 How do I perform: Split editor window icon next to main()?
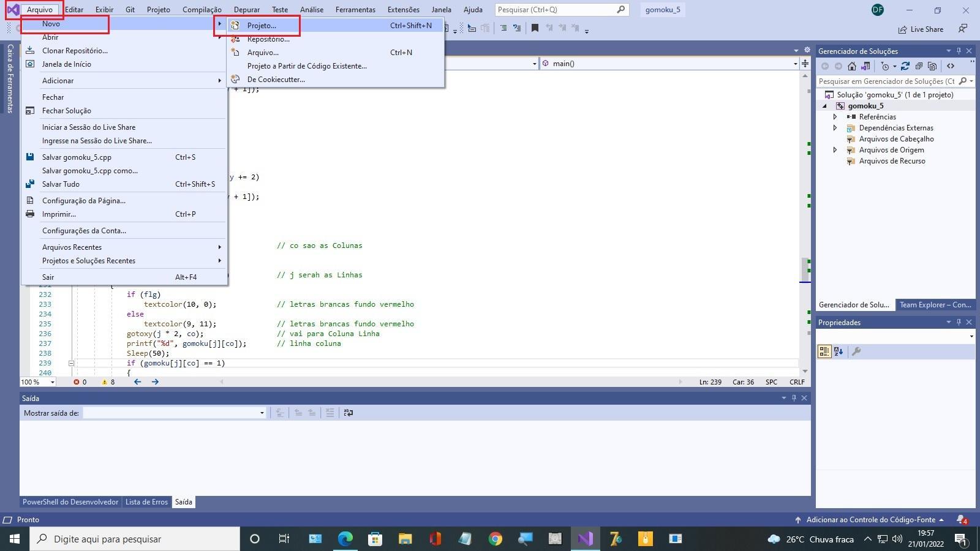(x=805, y=64)
